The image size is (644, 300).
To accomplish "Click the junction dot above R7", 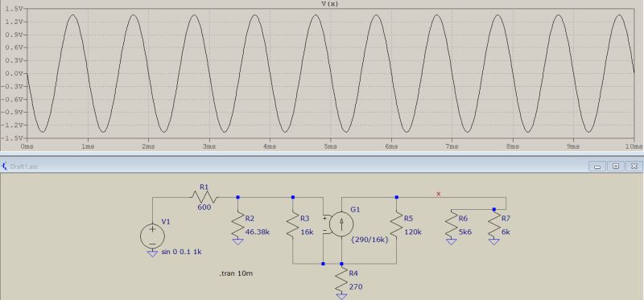I will [x=494, y=209].
